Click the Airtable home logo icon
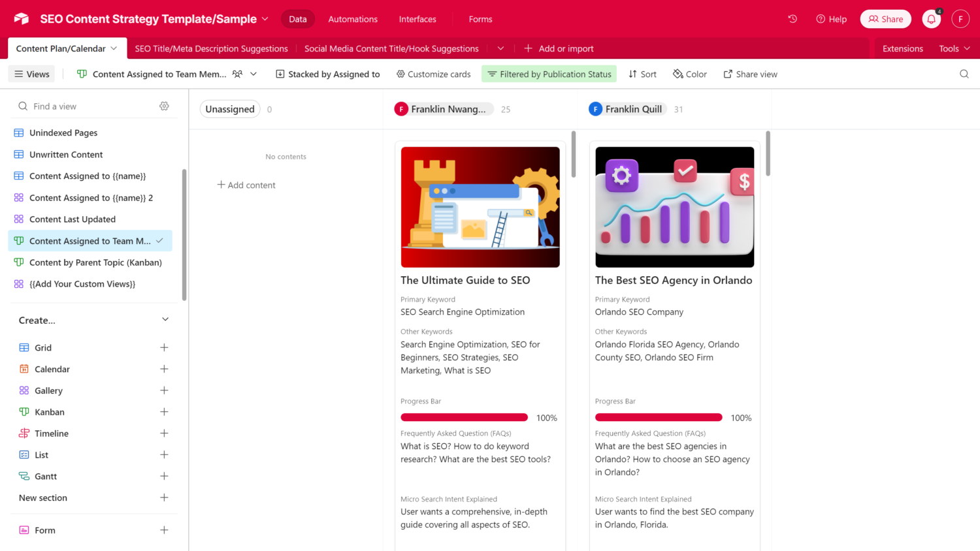This screenshot has width=980, height=551. (22, 19)
